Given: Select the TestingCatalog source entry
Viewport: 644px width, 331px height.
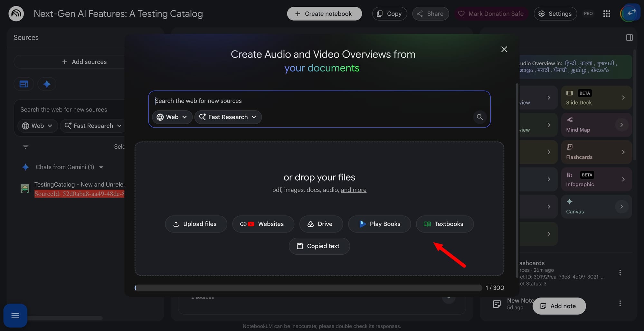Looking at the screenshot, I should (72, 189).
